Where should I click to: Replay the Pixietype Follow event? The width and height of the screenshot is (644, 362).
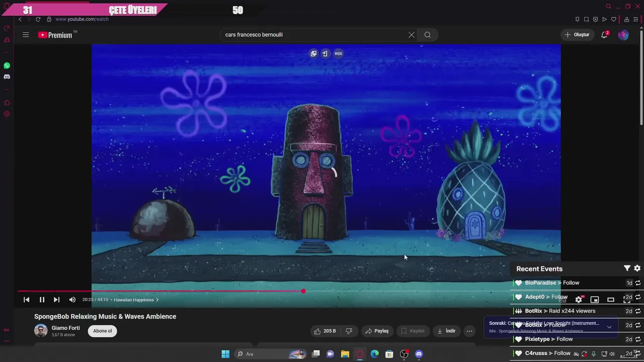(638, 339)
